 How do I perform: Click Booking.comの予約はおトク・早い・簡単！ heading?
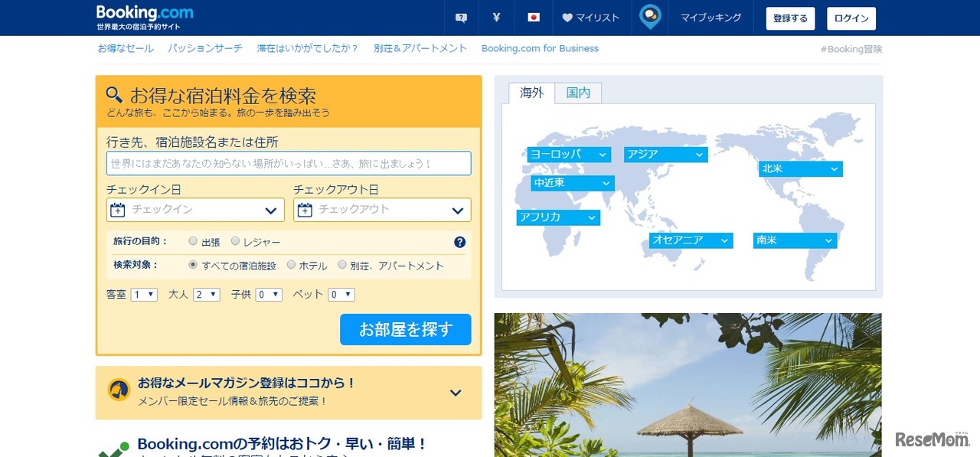282,444
